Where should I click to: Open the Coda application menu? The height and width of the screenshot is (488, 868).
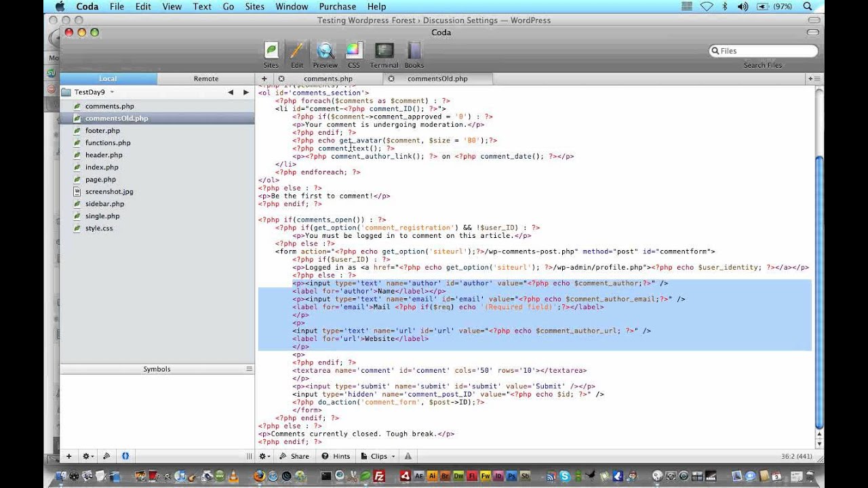pyautogui.click(x=87, y=7)
